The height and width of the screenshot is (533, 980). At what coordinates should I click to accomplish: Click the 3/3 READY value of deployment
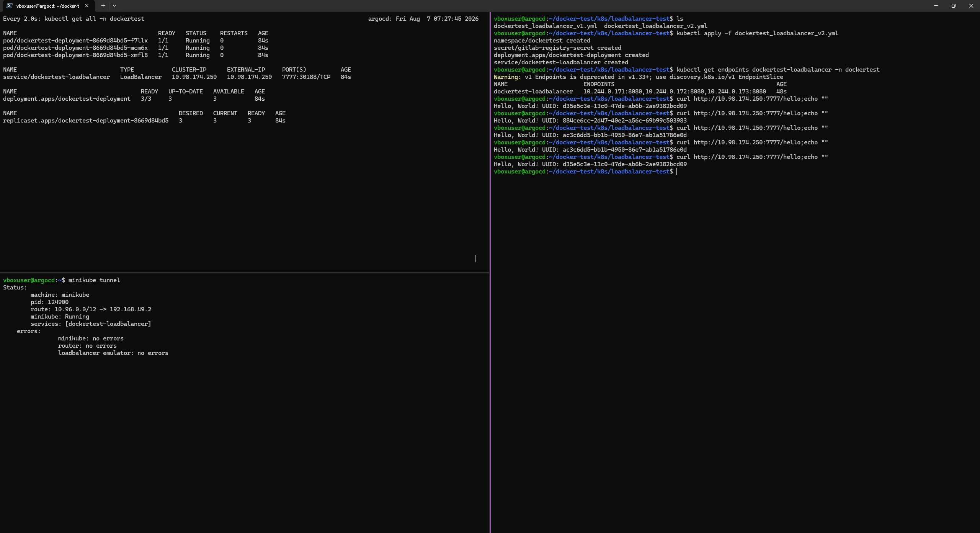[x=146, y=99]
